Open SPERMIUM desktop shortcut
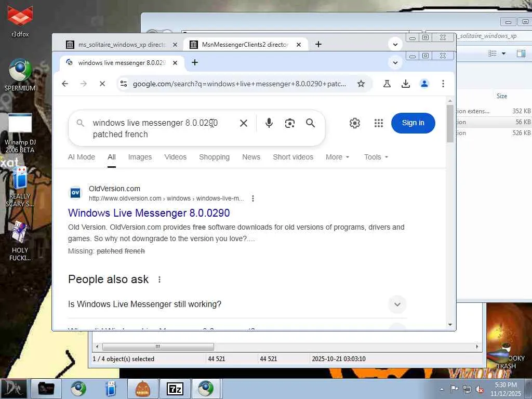Screen dimensions: 532x399 coord(20,75)
